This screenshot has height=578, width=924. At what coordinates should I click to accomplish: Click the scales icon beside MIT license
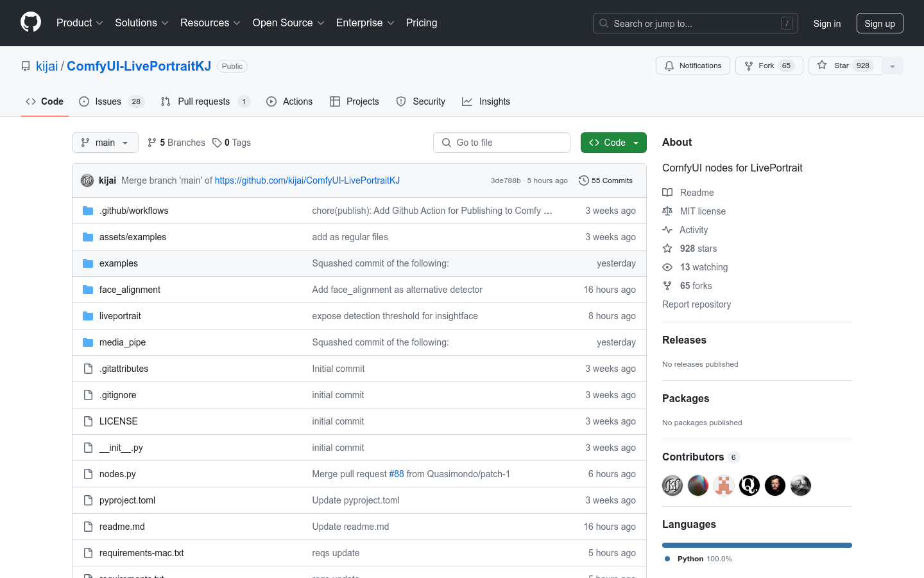point(667,211)
